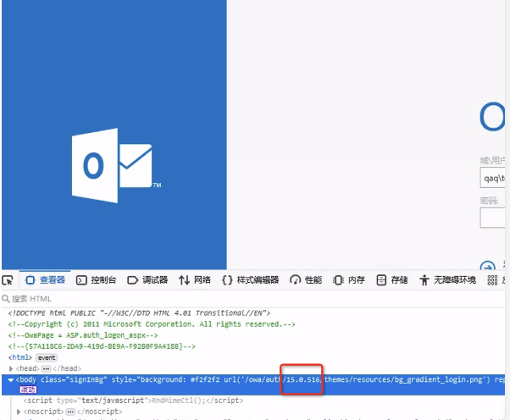Click the domain\username input field
This screenshot has width=510, height=420.
[x=492, y=178]
